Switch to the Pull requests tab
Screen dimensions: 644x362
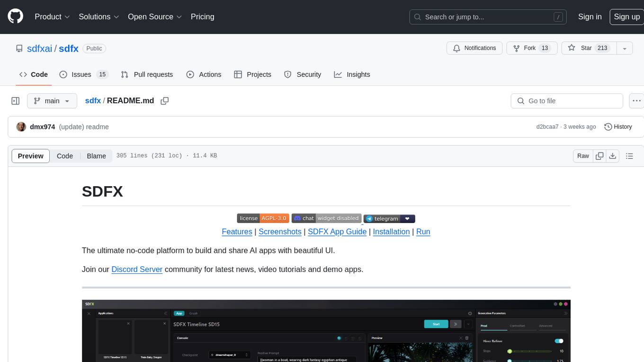(x=147, y=74)
